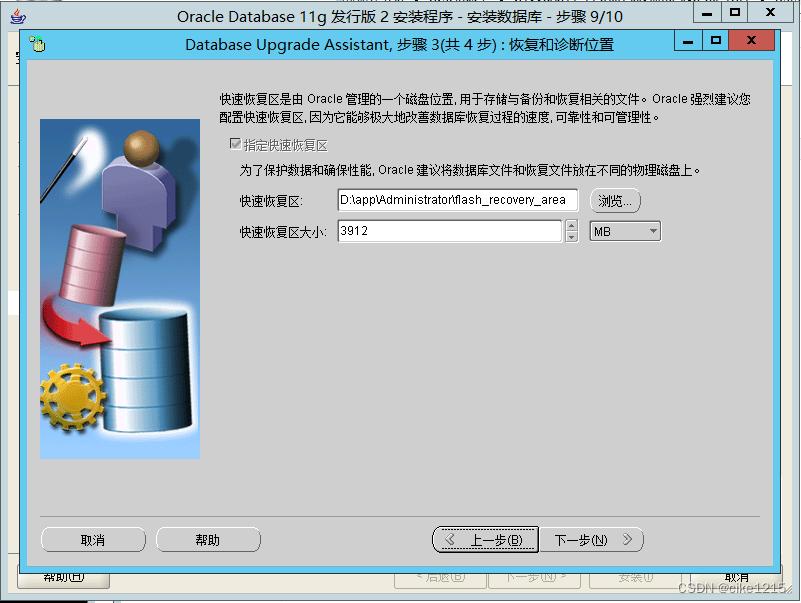Click 帮助(H) button in background installer window

pyautogui.click(x=64, y=578)
